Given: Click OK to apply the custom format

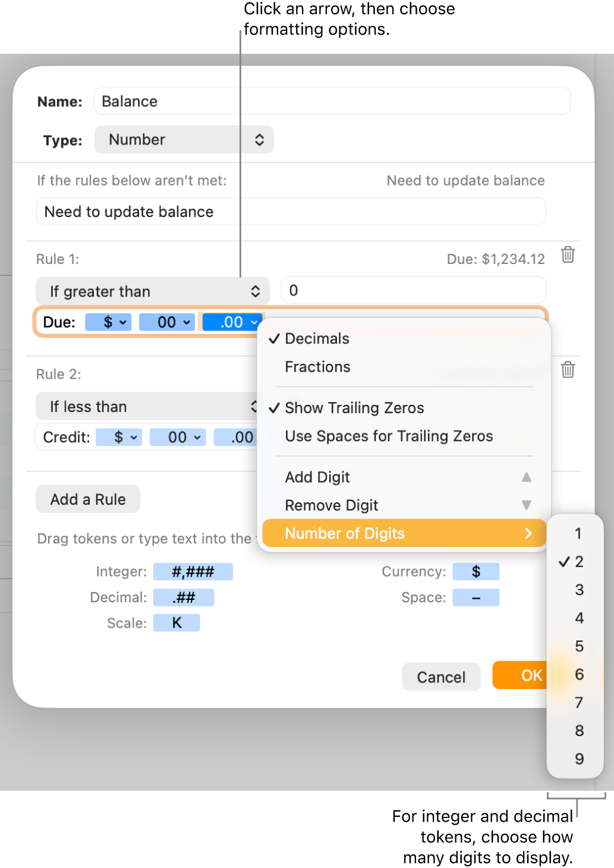Looking at the screenshot, I should click(x=533, y=675).
